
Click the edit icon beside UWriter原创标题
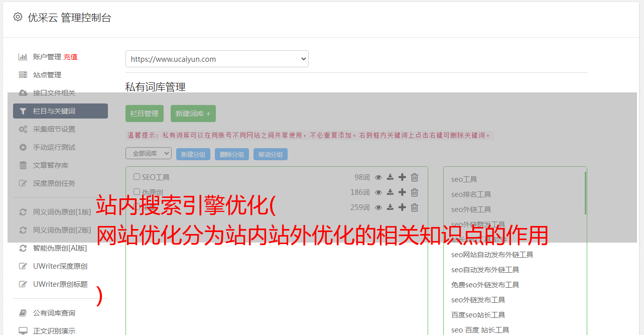(x=23, y=284)
